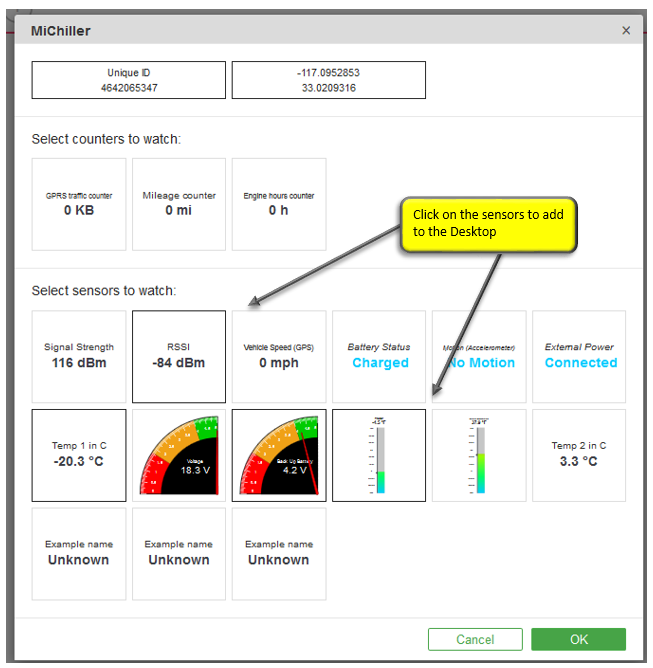This screenshot has height=668, width=653.
Task: Select the Motion (Accelerometer) sensor tile
Action: 479,356
